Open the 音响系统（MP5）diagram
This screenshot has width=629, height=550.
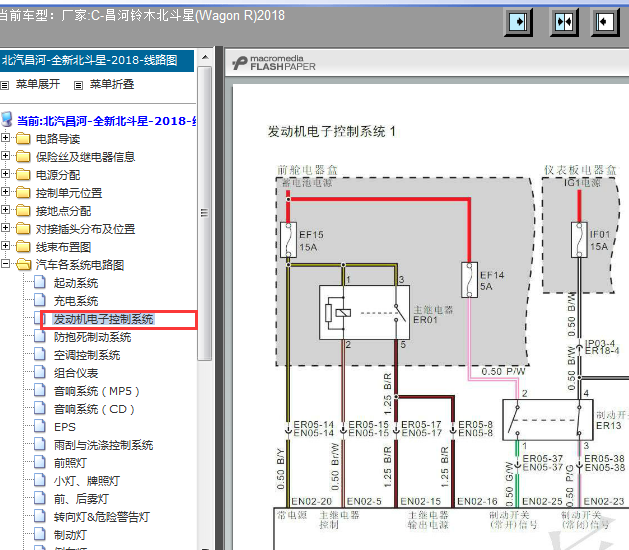click(x=97, y=392)
